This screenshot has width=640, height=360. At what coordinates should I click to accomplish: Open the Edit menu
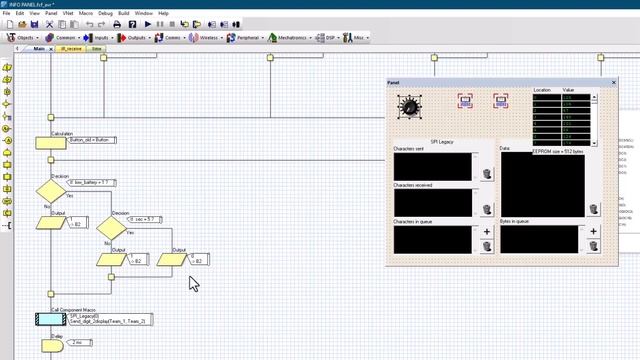20,13
